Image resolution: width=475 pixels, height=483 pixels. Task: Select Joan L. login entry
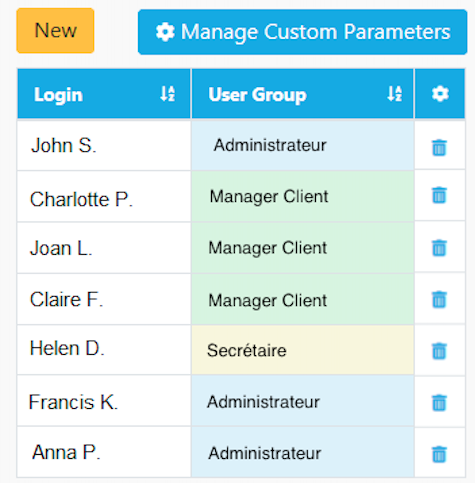(104, 248)
